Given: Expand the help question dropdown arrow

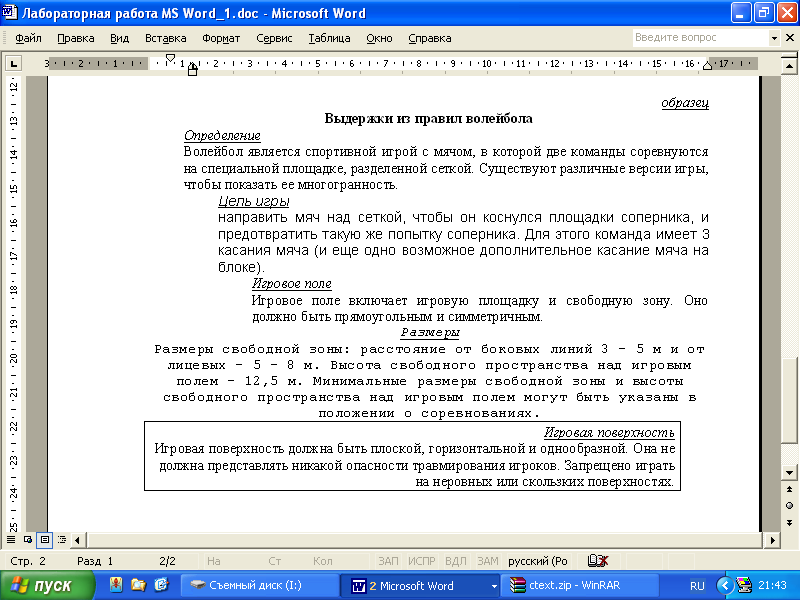Looking at the screenshot, I should [x=774, y=38].
